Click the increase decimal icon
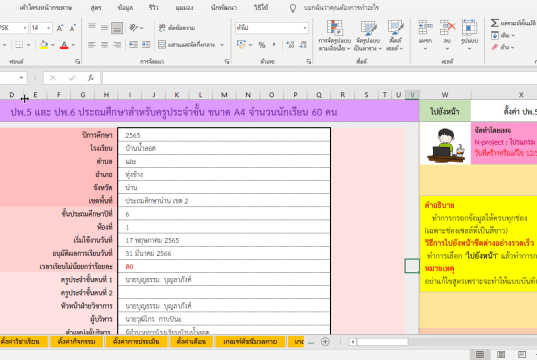 click(290, 45)
